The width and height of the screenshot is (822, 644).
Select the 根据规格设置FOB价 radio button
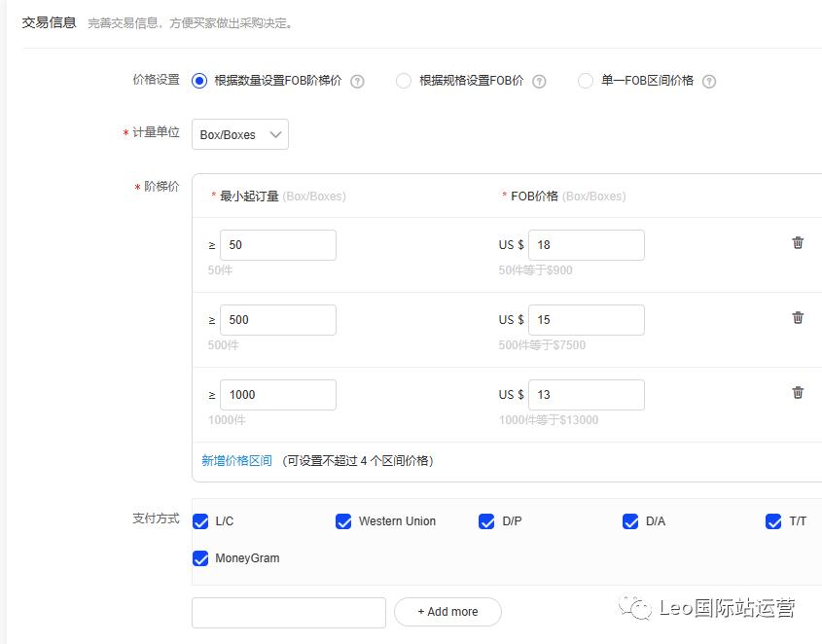pyautogui.click(x=404, y=83)
